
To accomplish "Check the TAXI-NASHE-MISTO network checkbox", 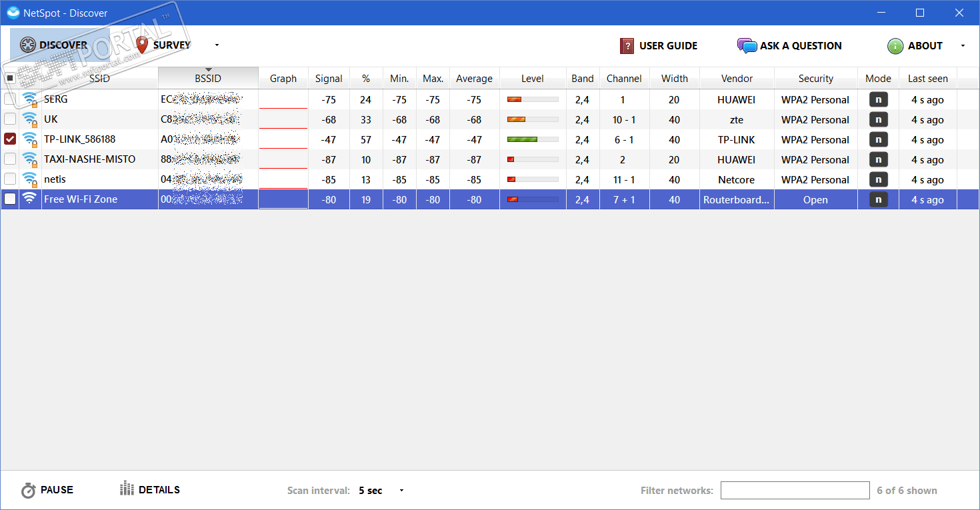I will click(10, 159).
